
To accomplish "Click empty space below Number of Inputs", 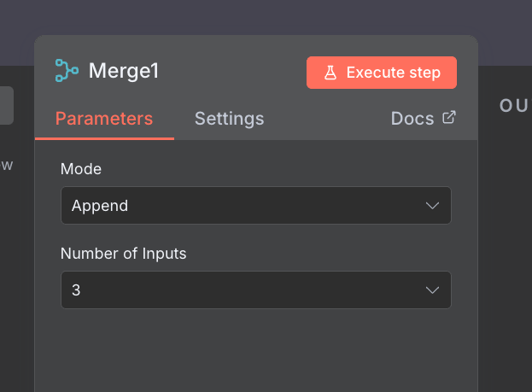I will 256,351.
